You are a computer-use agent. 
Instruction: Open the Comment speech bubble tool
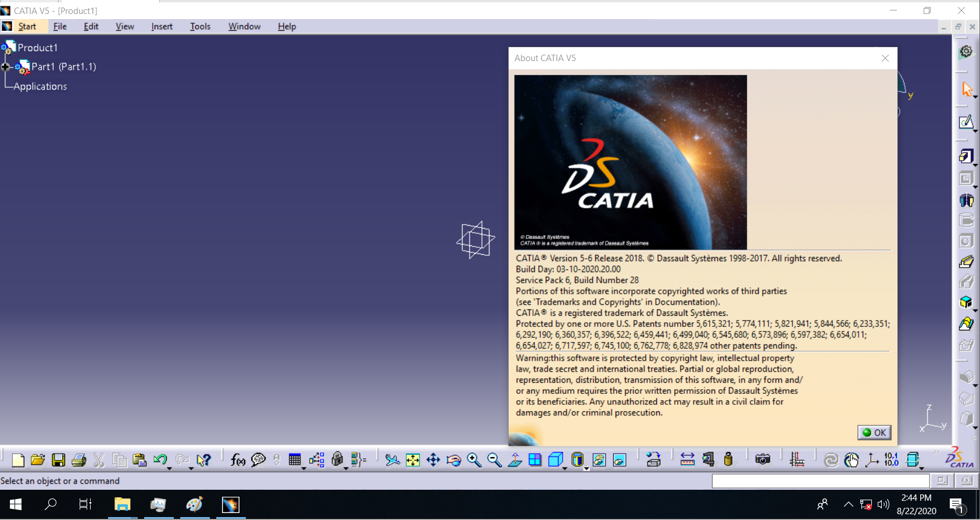point(258,460)
